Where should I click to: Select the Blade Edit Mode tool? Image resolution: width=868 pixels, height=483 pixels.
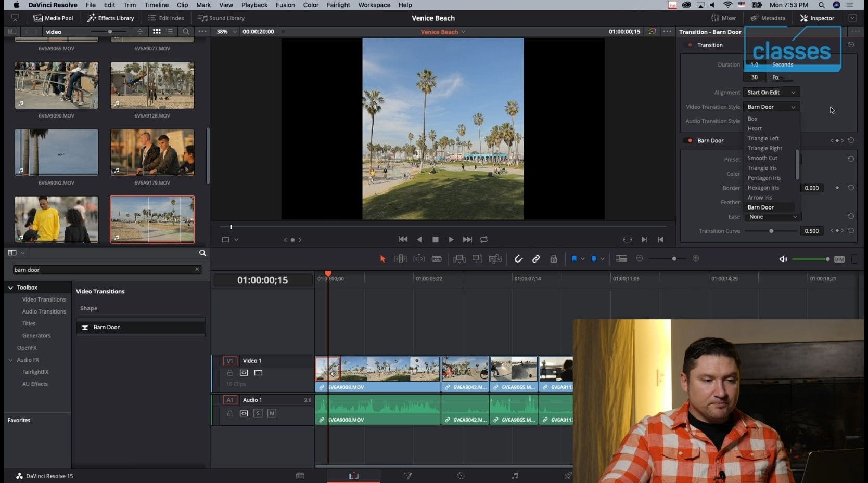[x=437, y=259]
